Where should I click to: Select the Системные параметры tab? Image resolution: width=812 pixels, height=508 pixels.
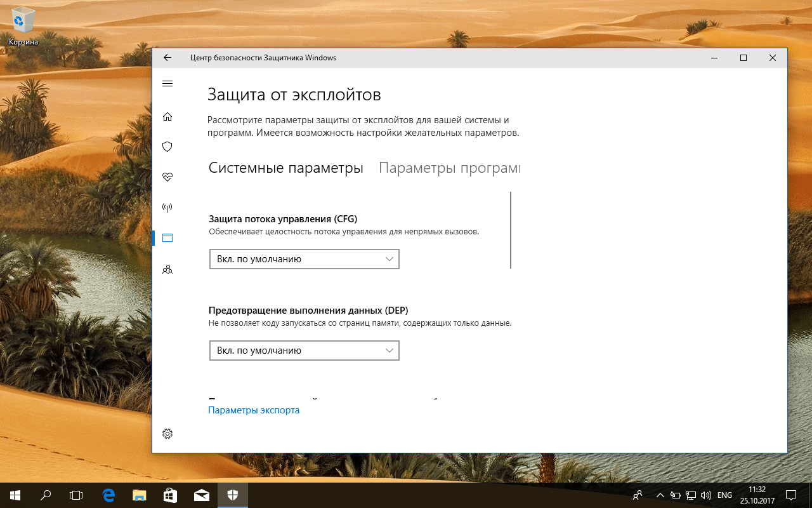click(x=286, y=168)
